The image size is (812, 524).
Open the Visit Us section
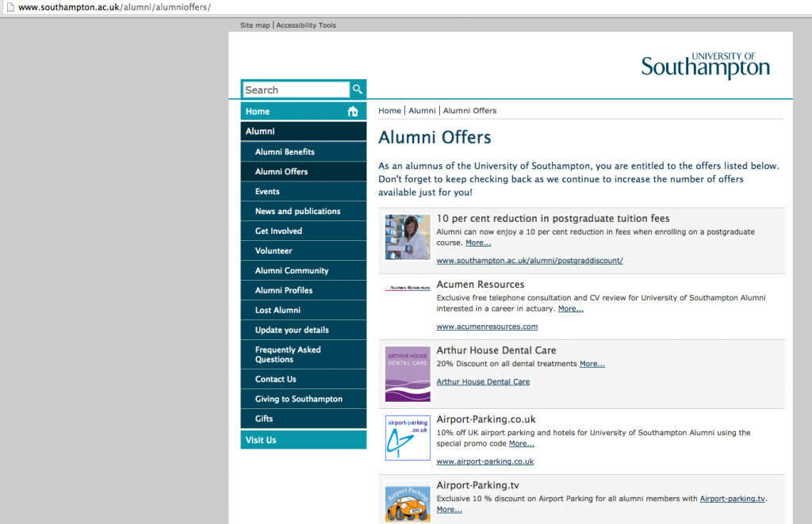point(304,440)
